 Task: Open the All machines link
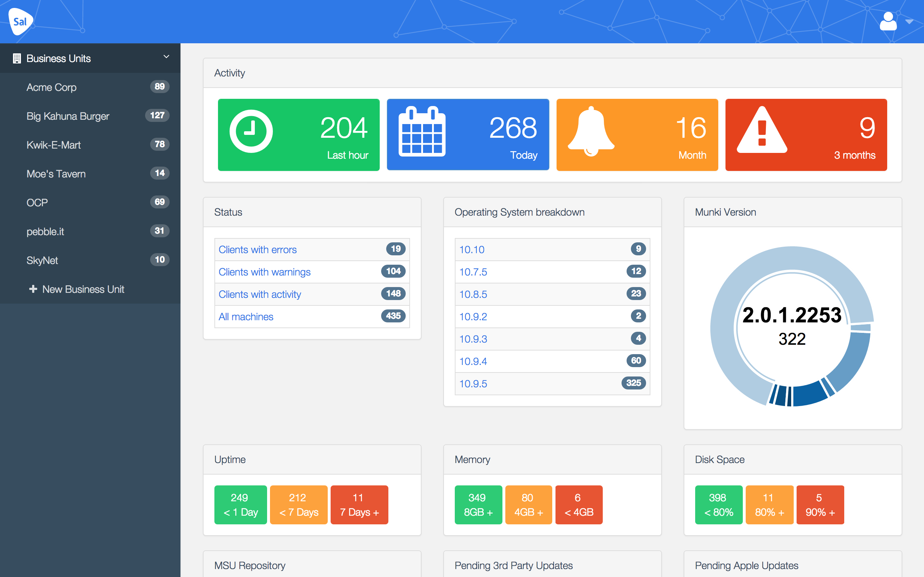pos(245,316)
